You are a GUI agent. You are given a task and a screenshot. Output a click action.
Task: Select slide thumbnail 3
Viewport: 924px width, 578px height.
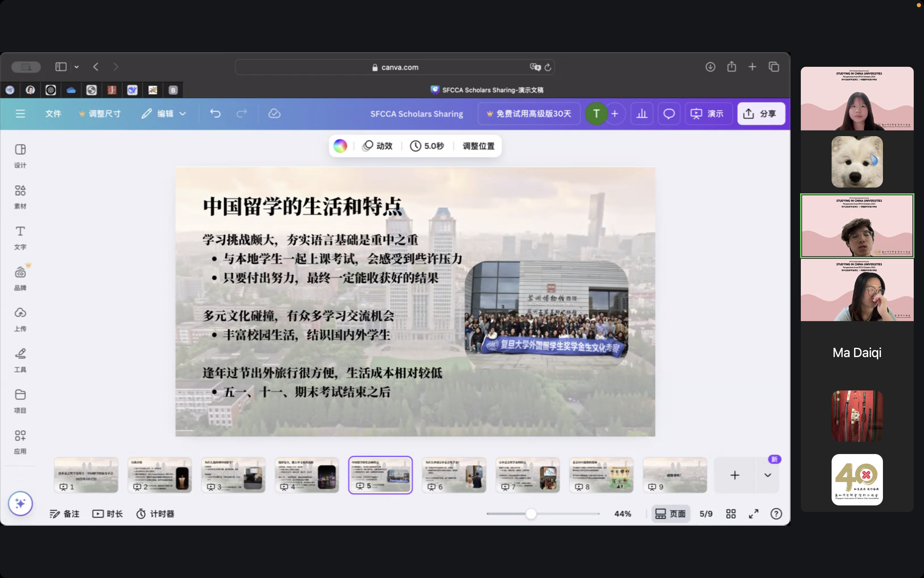[233, 475]
